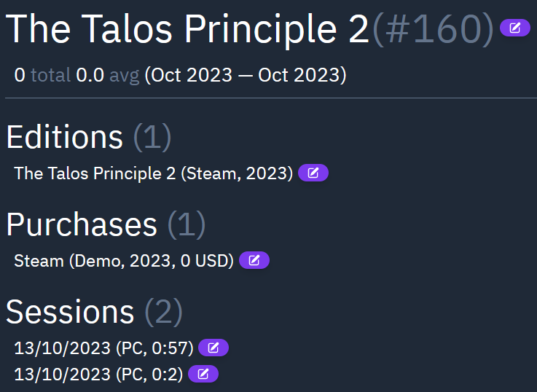Edit the 0:57 PC session
The height and width of the screenshot is (392, 537).
coord(213,348)
